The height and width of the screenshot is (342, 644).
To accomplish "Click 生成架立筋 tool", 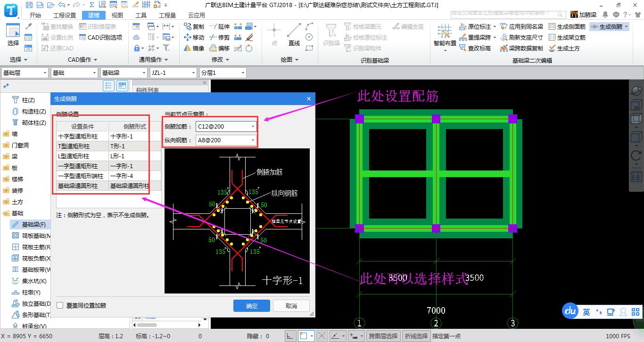I will [x=567, y=37].
